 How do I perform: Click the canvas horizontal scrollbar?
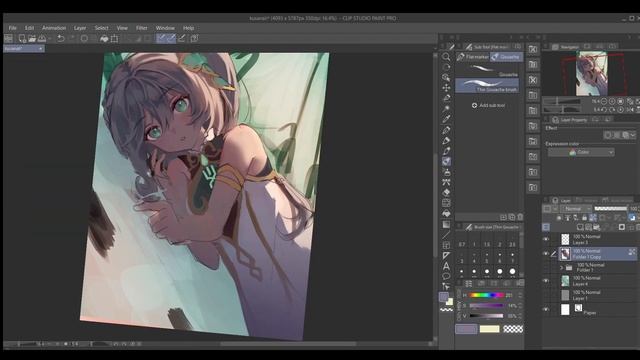pyautogui.click(x=288, y=344)
